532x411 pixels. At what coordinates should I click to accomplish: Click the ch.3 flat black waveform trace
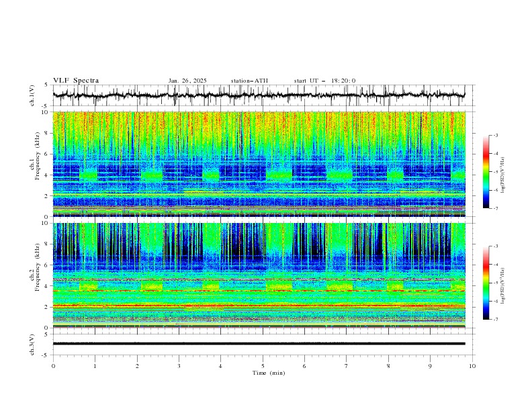(259, 344)
